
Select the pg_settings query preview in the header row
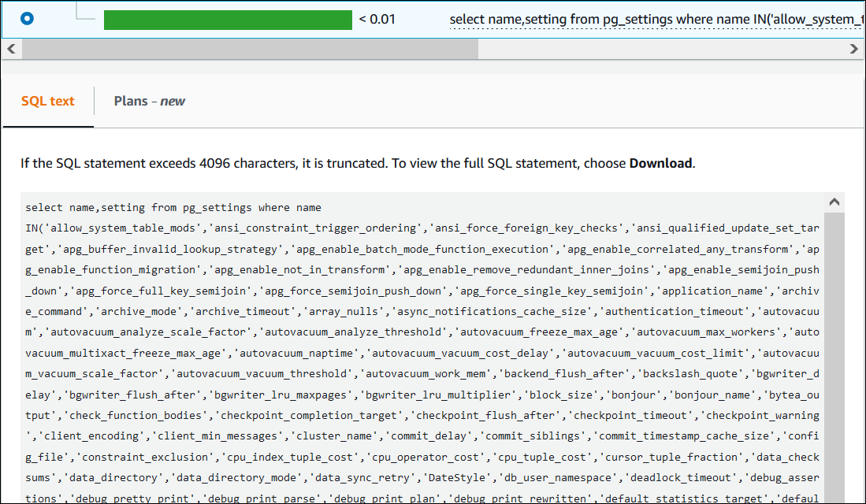tap(654, 19)
